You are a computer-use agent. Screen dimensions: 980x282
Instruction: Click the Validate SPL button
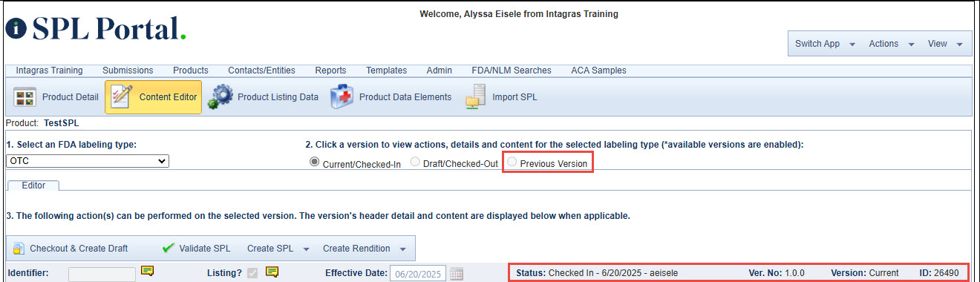(199, 249)
